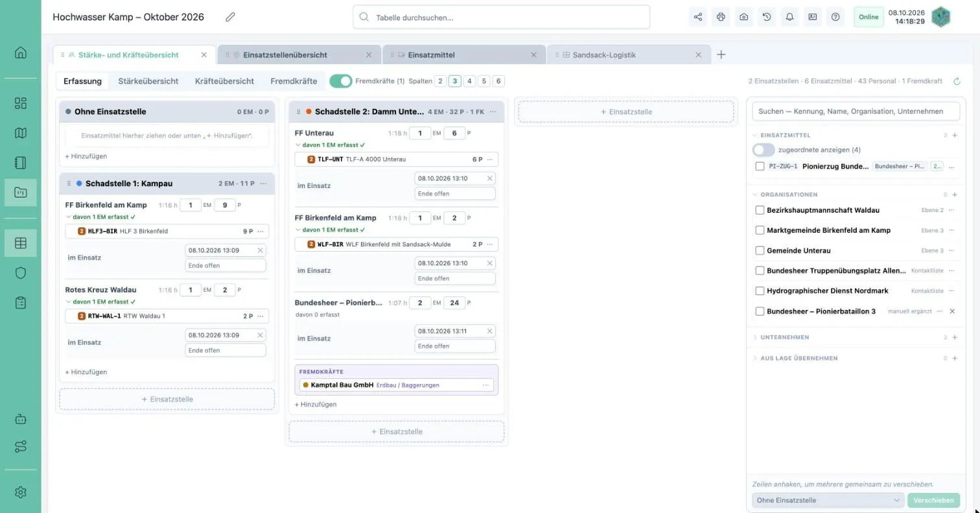This screenshot has height=513, width=980.
Task: Switch to Einsatzstellenübersicht tab
Action: coord(299,55)
